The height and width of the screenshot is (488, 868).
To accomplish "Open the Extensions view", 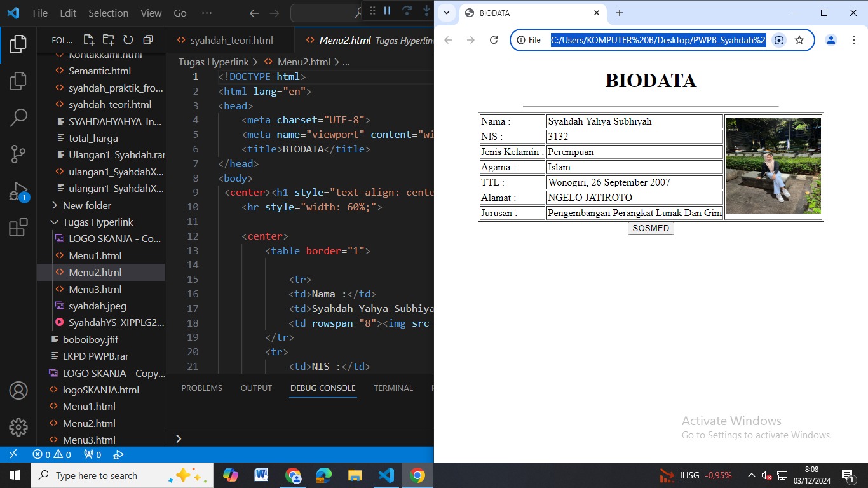I will click(x=18, y=227).
